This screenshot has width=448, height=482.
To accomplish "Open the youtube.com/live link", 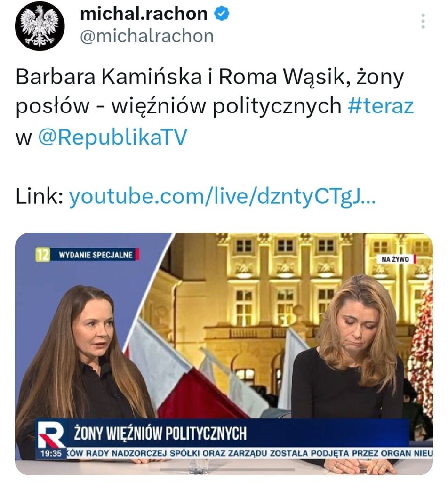I will click(x=222, y=196).
